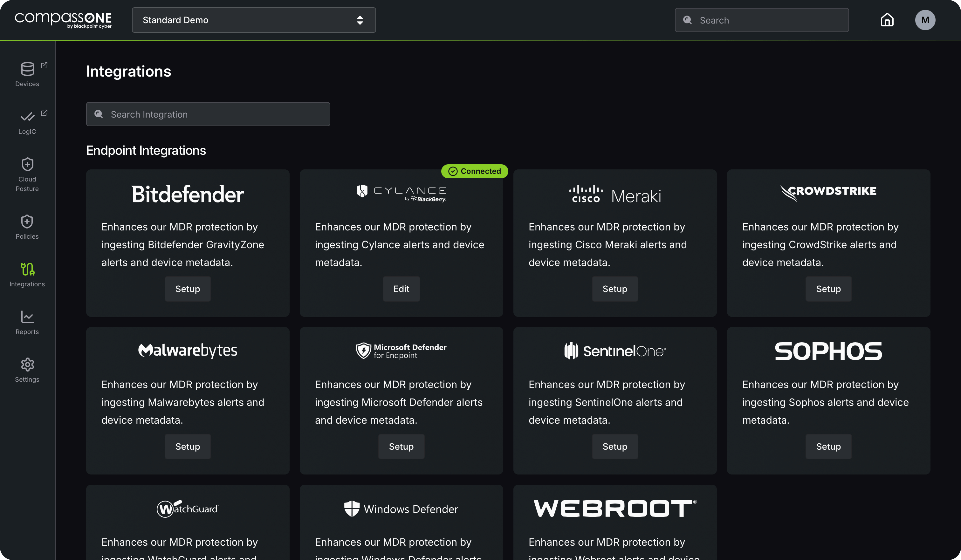Click the CrowdStrike alerts description text
Screen dimensions: 961x560
tap(820, 245)
